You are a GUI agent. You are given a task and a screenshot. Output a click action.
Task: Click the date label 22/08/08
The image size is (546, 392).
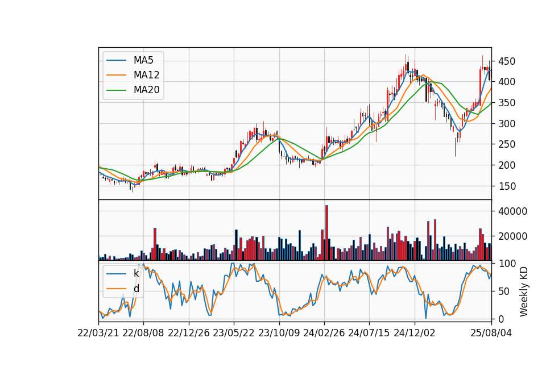(143, 333)
